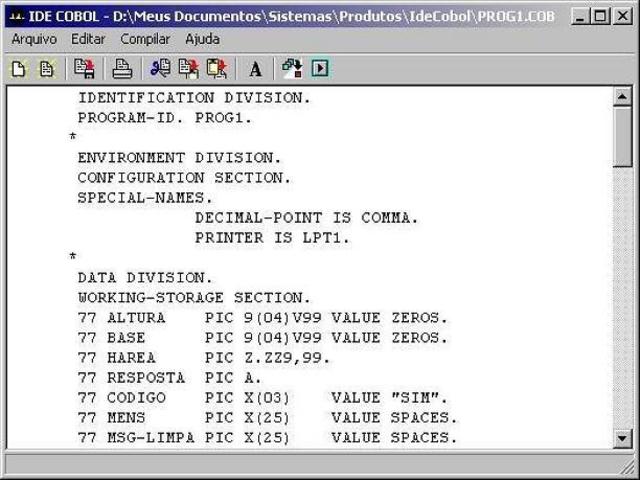Click the scrollbar up arrow
The image size is (640, 480).
tap(622, 96)
